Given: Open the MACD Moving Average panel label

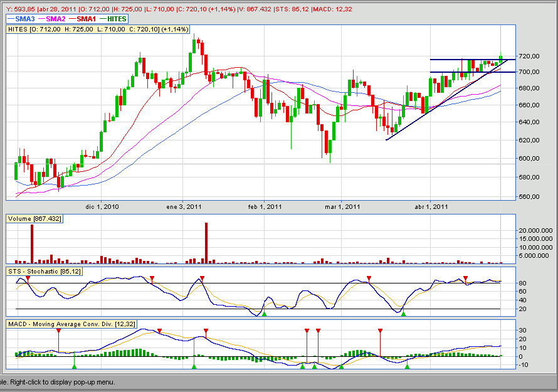Looking at the screenshot, I should click(71, 324).
